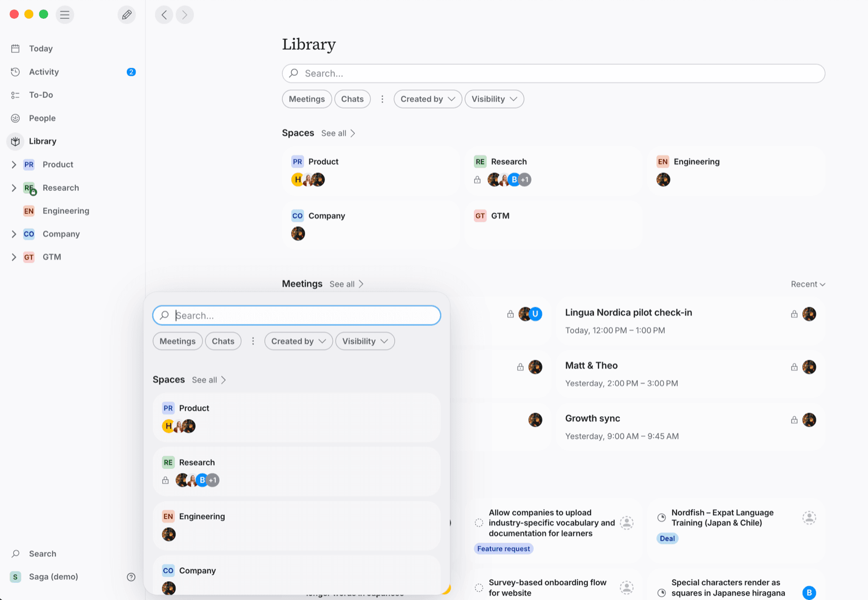Image resolution: width=868 pixels, height=600 pixels.
Task: Open more filters dots in popup panel
Action: (x=253, y=342)
